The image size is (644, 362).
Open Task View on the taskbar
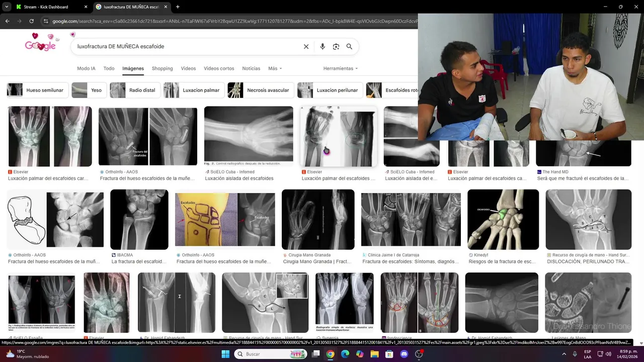click(x=315, y=354)
